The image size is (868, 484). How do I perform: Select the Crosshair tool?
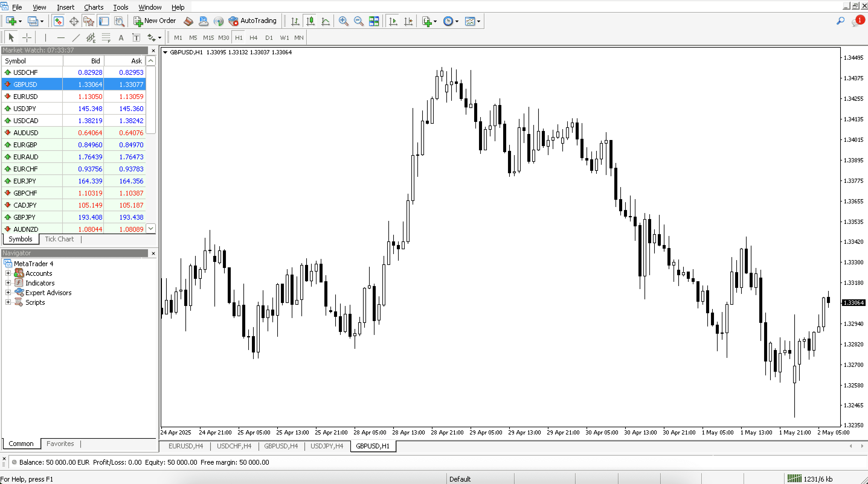pyautogui.click(x=27, y=38)
